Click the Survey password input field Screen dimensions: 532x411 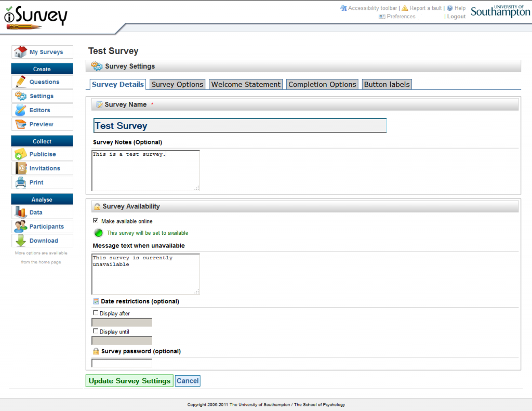click(121, 363)
